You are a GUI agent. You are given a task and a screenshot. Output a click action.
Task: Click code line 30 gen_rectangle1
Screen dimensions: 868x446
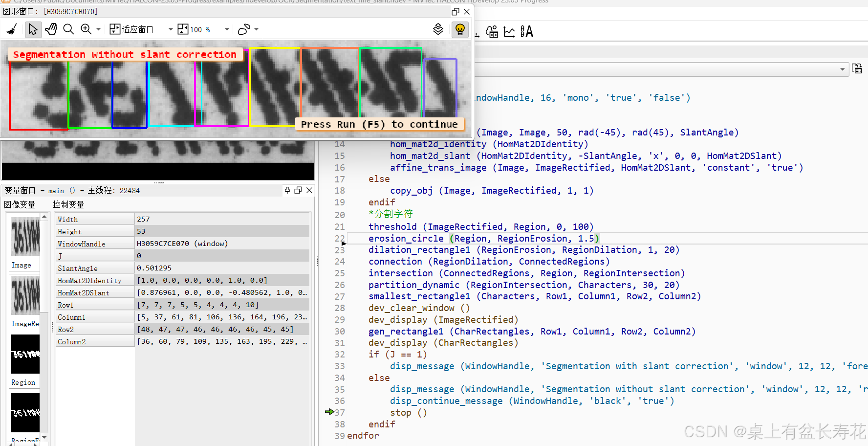coord(532,332)
